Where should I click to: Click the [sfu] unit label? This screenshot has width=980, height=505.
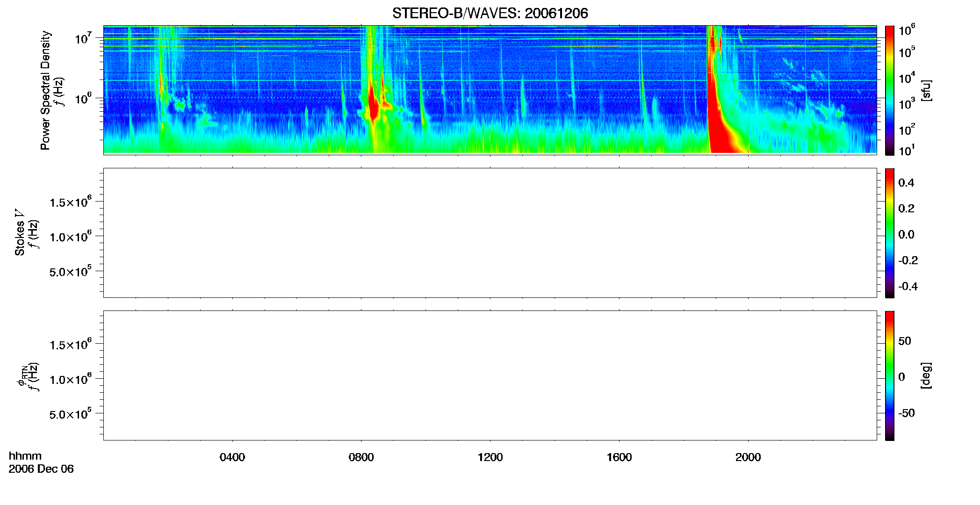pos(926,91)
